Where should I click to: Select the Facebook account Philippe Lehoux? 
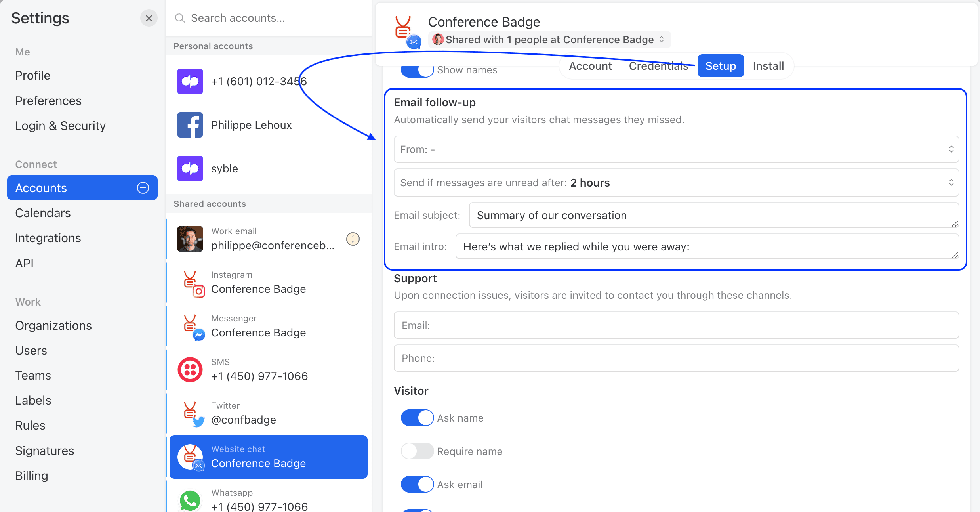(251, 125)
